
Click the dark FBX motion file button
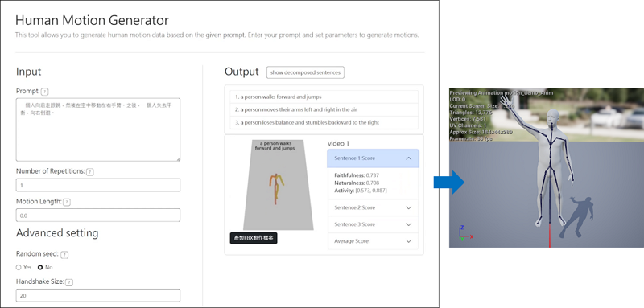(x=254, y=238)
